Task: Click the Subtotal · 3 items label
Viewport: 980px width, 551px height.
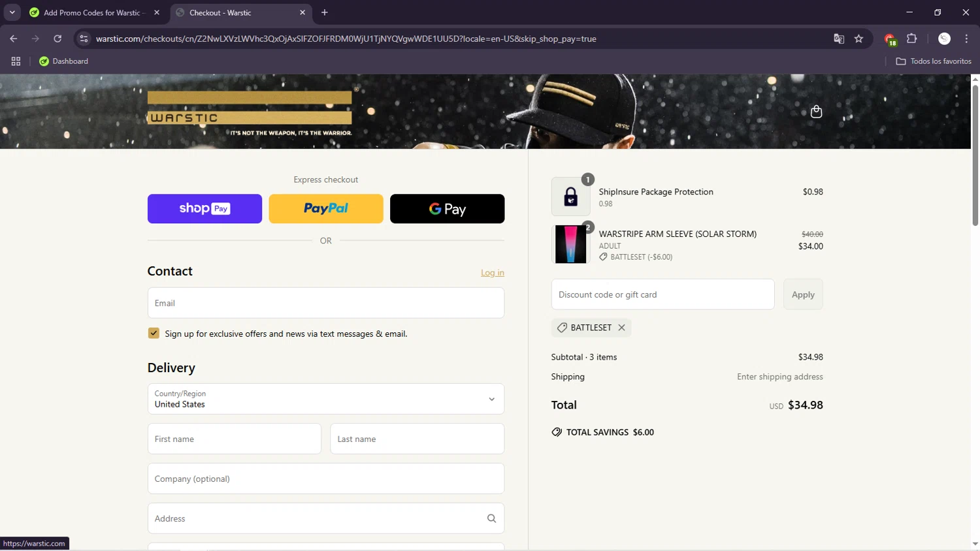Action: click(584, 357)
